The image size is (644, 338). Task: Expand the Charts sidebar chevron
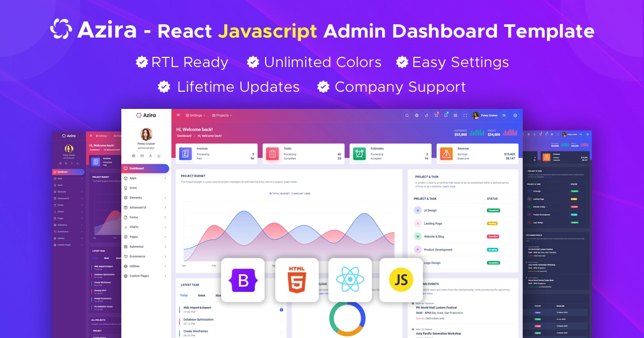pos(165,227)
